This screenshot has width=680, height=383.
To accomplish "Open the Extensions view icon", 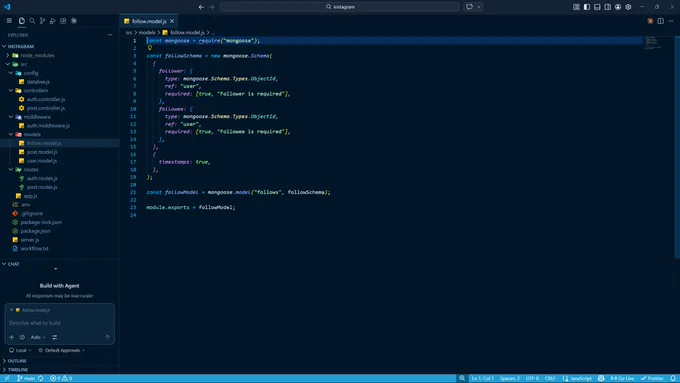I will (x=63, y=20).
